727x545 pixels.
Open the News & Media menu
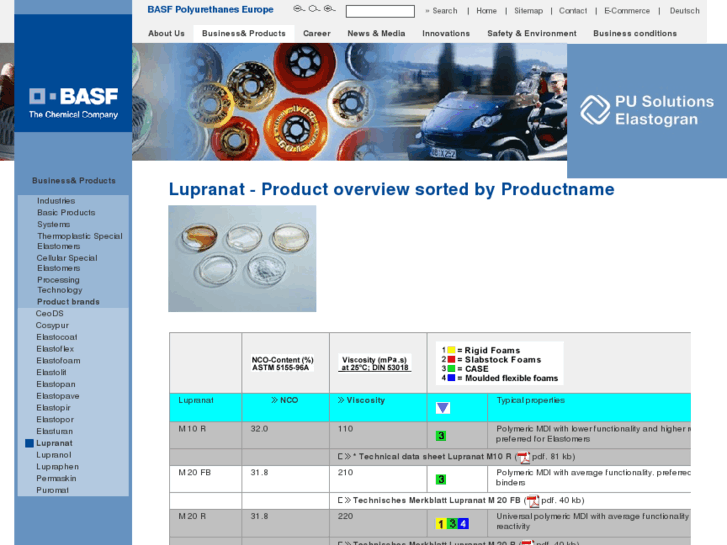click(x=376, y=33)
